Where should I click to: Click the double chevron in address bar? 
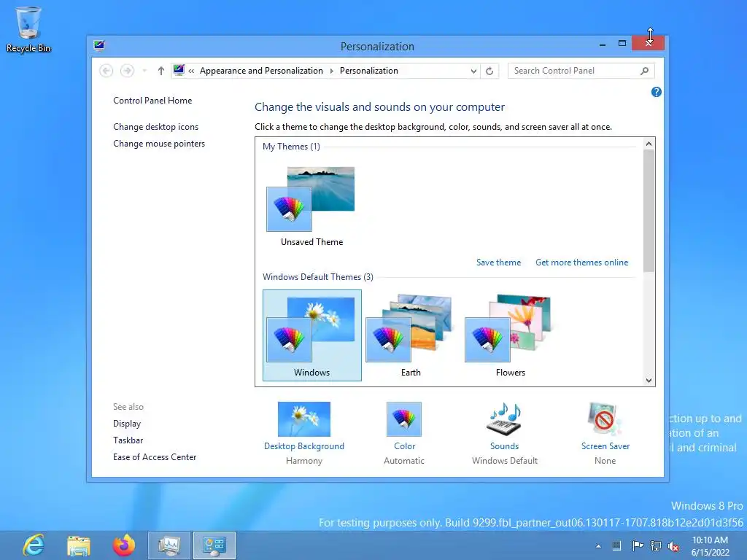tap(191, 71)
